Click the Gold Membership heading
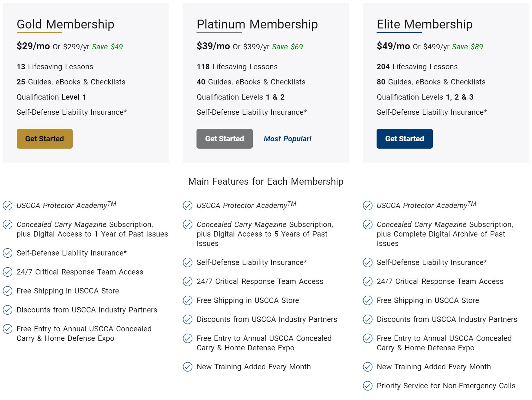532x400 pixels. 65,24
